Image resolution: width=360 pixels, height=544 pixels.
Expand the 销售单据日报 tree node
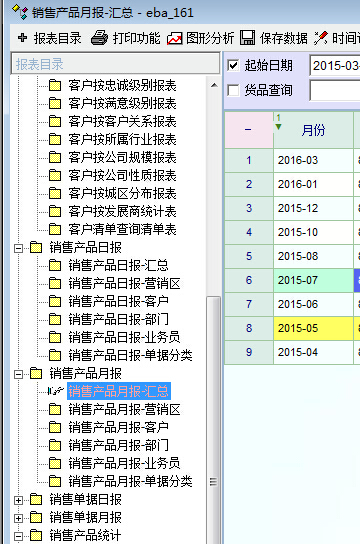click(18, 500)
